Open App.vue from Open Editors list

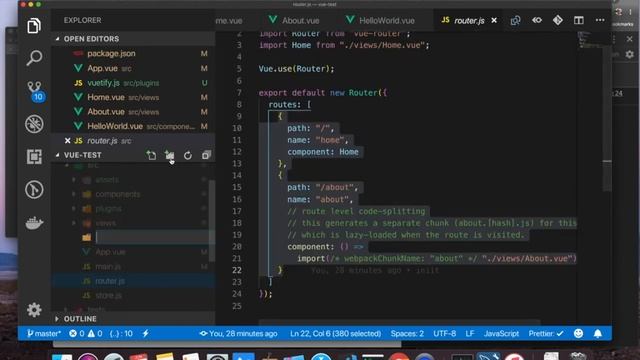point(133,68)
